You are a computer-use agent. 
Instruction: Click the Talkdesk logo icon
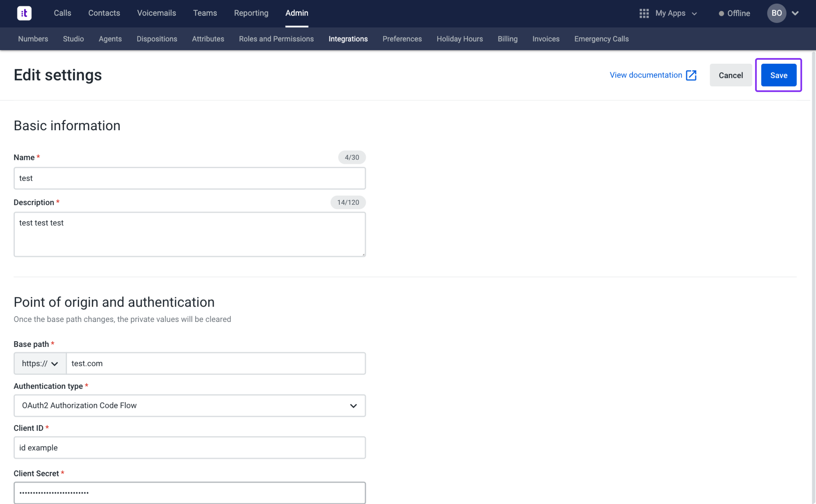coord(24,13)
